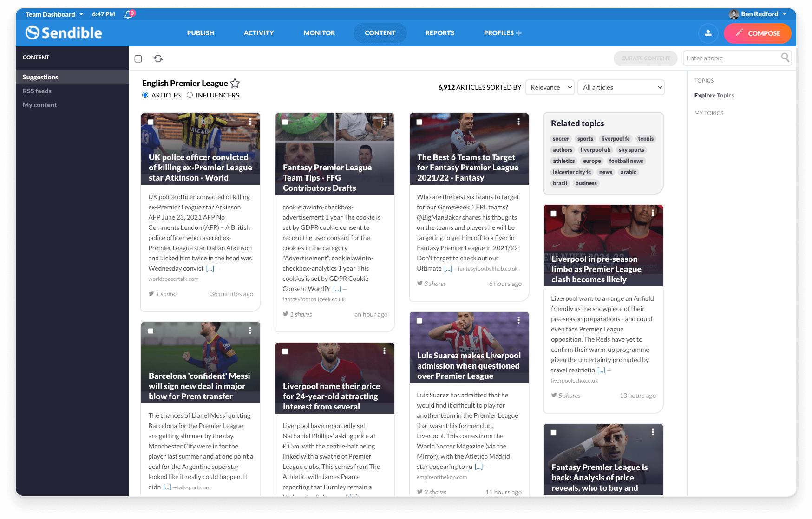Open the Monitor section
Viewport: 812px width, 519px height.
tap(319, 33)
